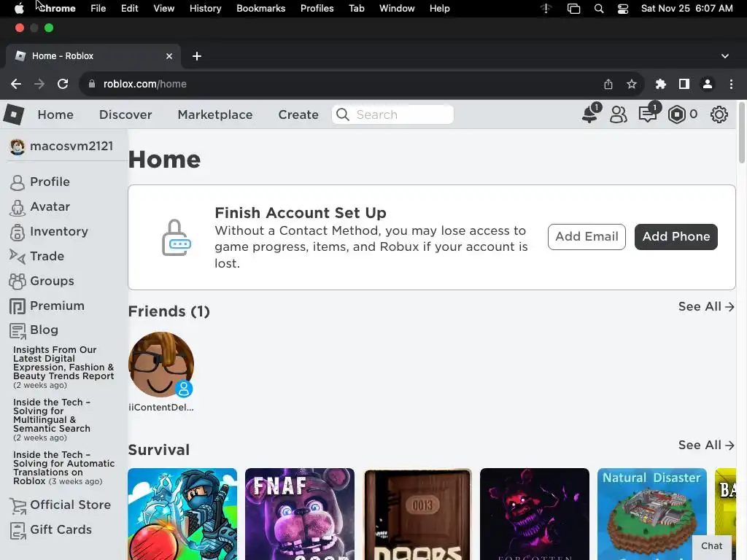Screen dimensions: 747x560
Task: Open the Discover nav tab
Action: (x=125, y=114)
